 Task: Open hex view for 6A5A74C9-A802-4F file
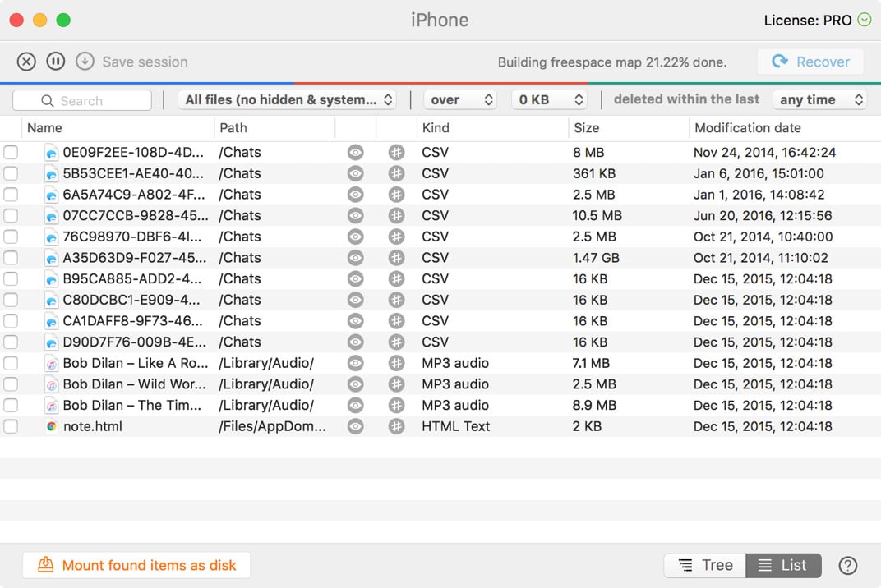[397, 195]
